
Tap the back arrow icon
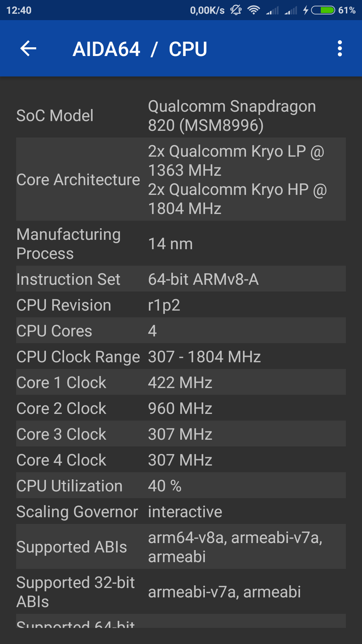pyautogui.click(x=28, y=49)
